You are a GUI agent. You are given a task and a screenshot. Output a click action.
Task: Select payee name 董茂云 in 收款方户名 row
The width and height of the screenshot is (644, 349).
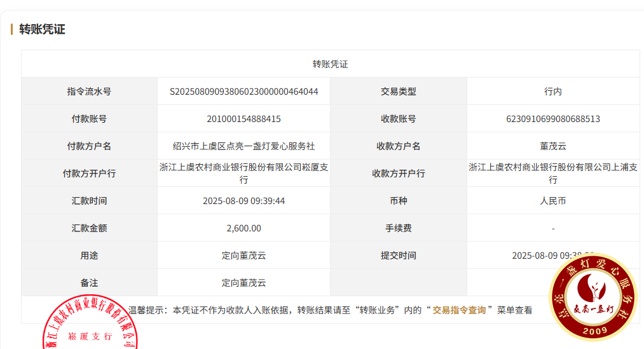point(553,146)
